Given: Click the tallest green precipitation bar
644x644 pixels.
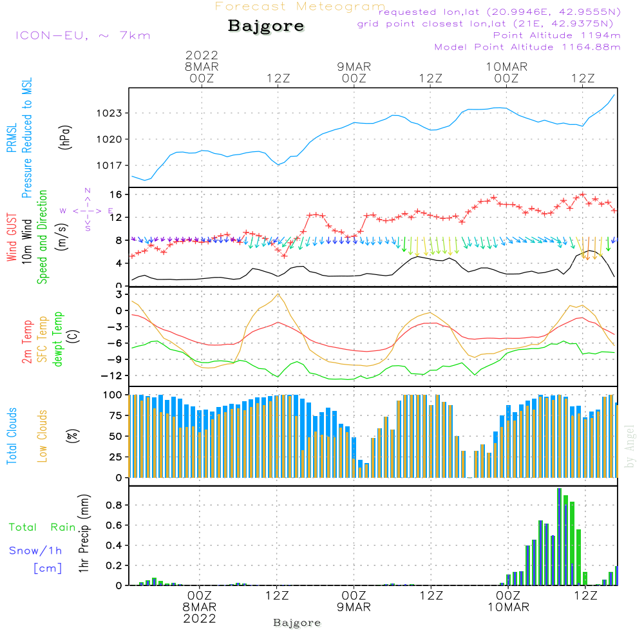Looking at the screenshot, I should tap(560, 537).
